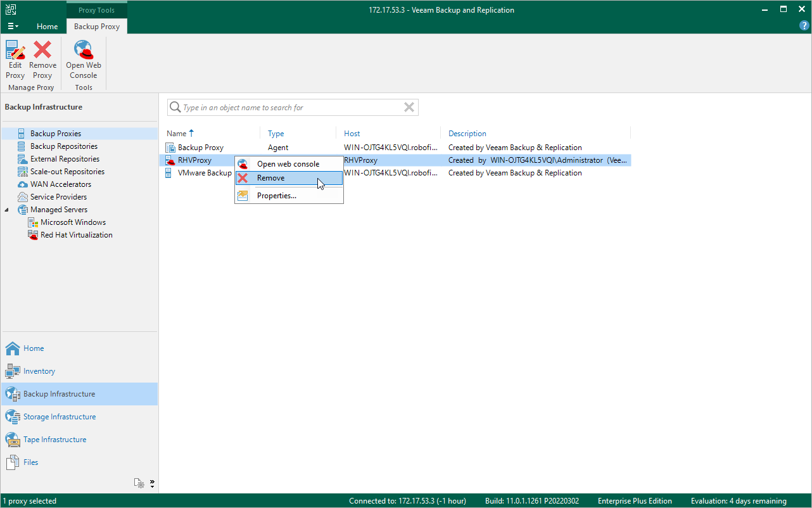The width and height of the screenshot is (812, 508).
Task: Open the Tape Infrastructure navigation view
Action: click(x=79, y=440)
